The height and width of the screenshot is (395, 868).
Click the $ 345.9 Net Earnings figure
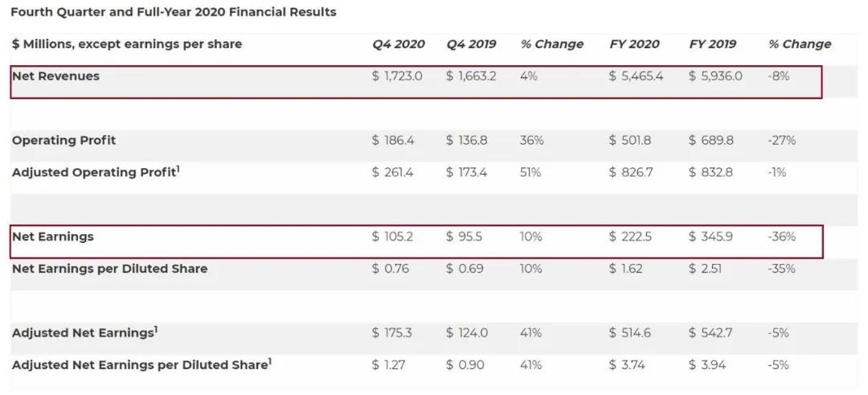point(710,237)
